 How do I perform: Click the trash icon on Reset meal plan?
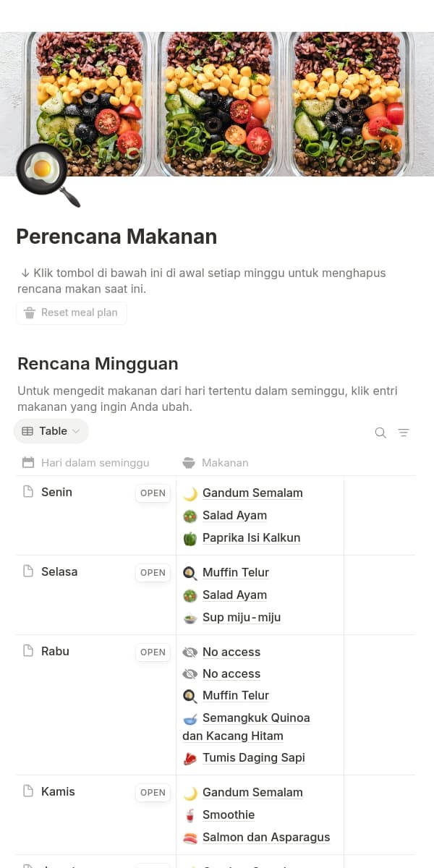30,313
